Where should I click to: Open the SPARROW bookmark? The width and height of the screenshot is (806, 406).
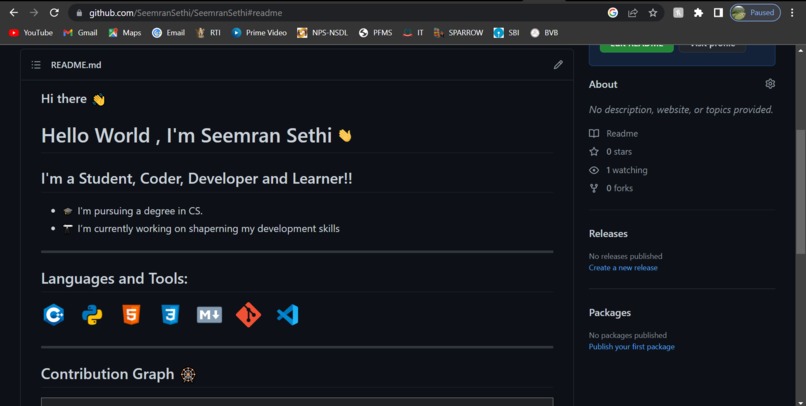[459, 32]
